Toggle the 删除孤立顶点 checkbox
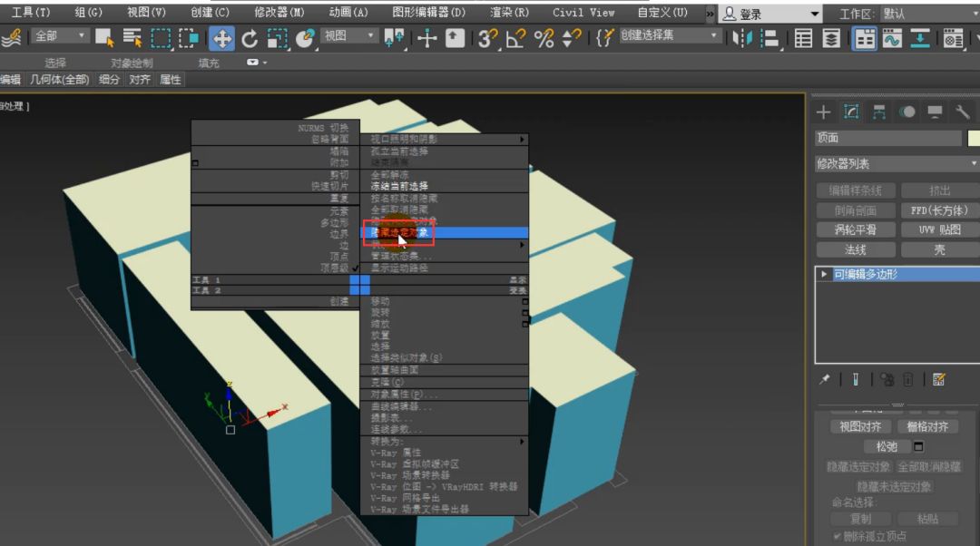This screenshot has height=546, width=980. (838, 536)
